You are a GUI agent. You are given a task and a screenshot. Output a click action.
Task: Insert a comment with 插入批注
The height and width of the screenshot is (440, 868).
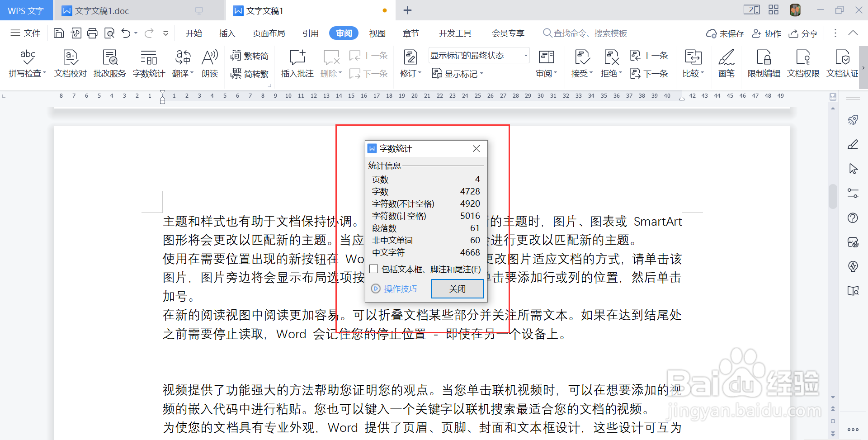click(x=297, y=63)
